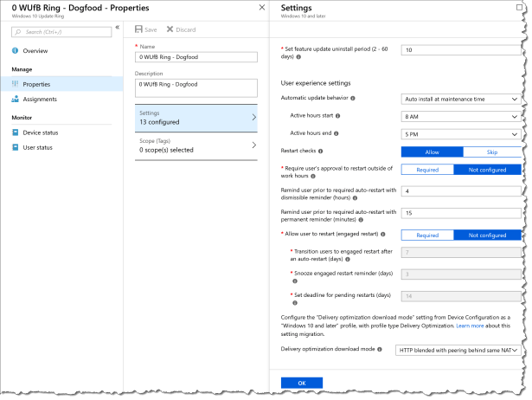Click the search magnifier icon

18,32
